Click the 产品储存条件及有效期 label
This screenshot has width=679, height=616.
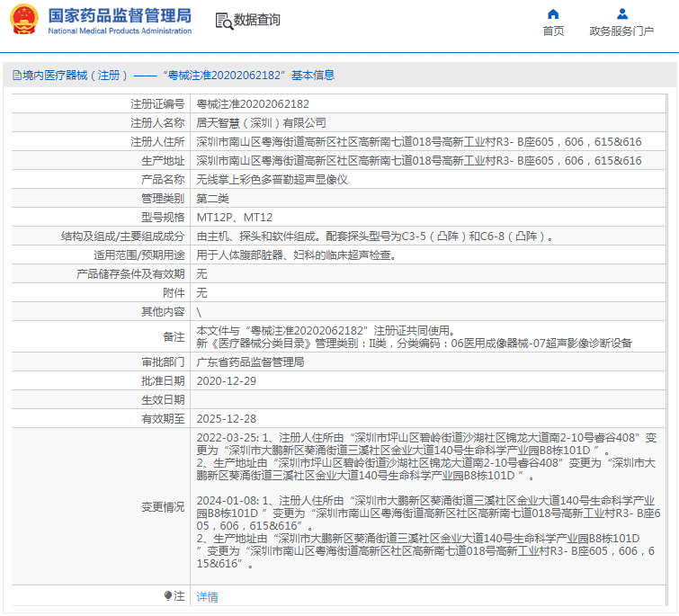(130, 274)
